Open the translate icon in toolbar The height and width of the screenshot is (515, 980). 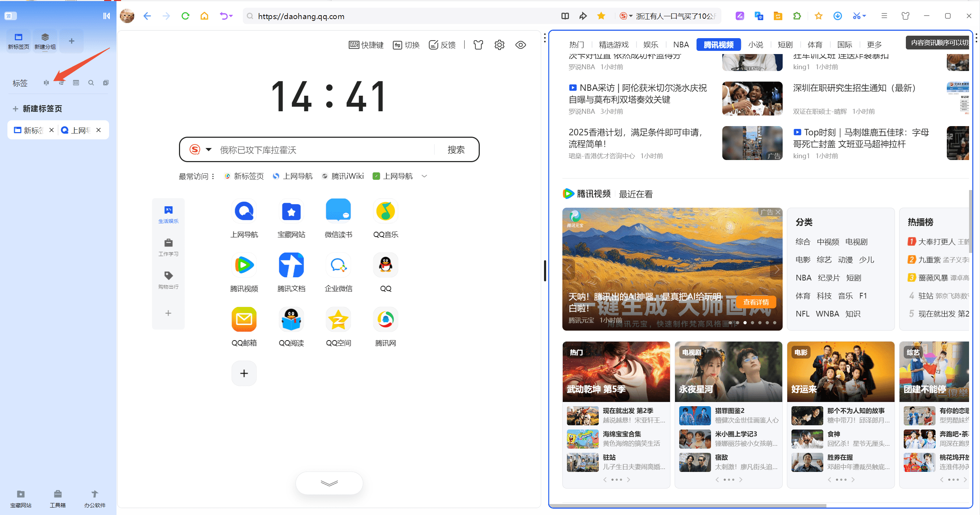coord(759,16)
